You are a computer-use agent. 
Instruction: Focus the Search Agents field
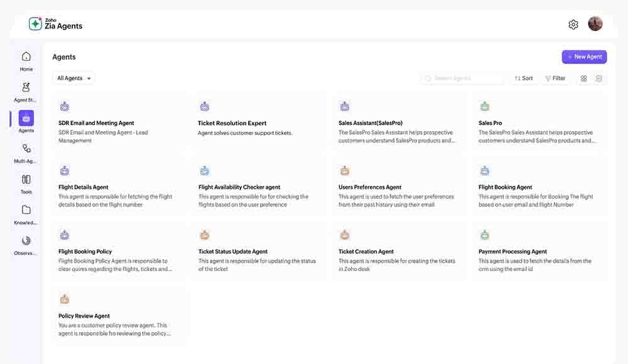point(463,78)
